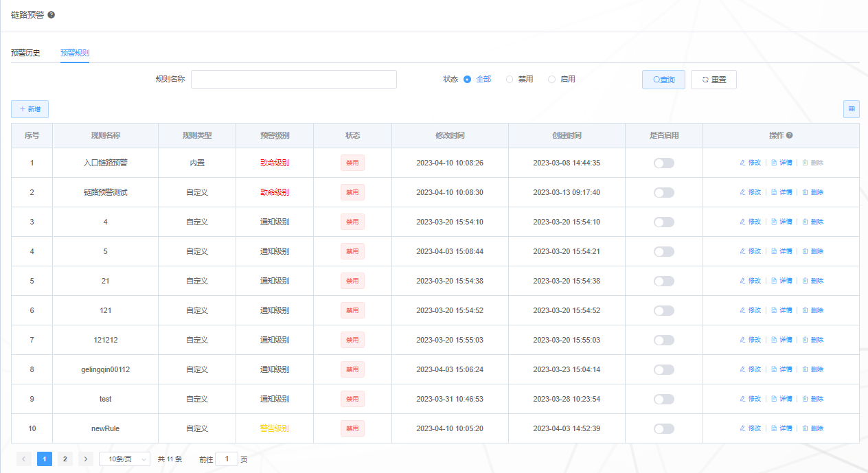Click 删除 link for 链路预警测试
The image size is (868, 473).
817,192
